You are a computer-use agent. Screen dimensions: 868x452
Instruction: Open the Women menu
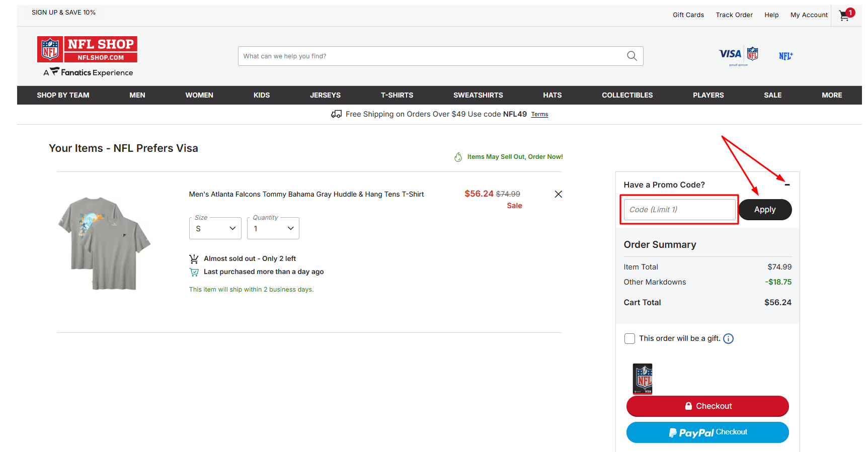coord(199,95)
